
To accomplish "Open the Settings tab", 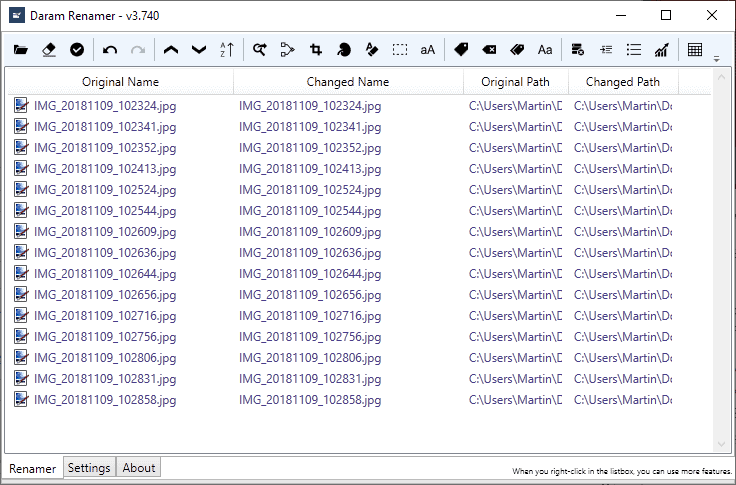I will [x=89, y=468].
